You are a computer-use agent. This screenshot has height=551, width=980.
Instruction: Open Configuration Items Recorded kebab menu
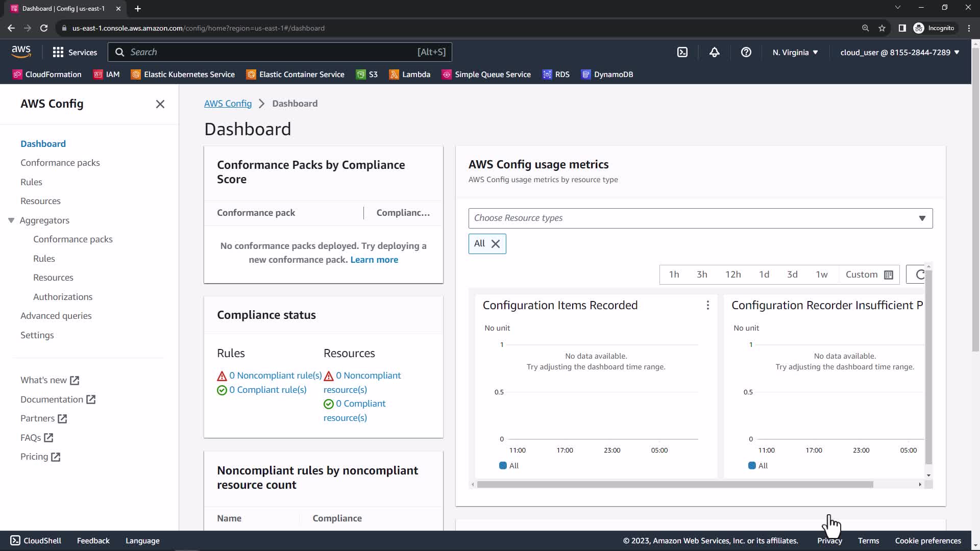(707, 305)
